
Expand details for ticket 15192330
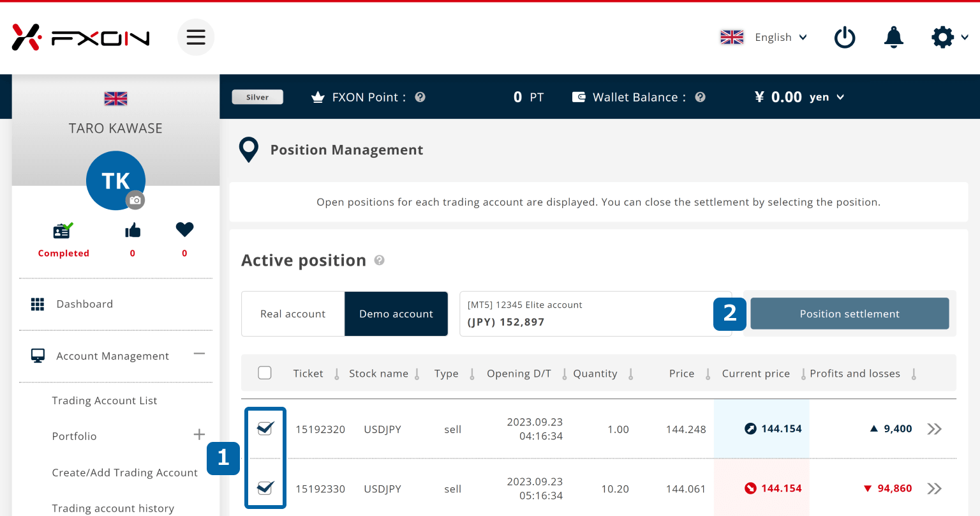tap(935, 489)
